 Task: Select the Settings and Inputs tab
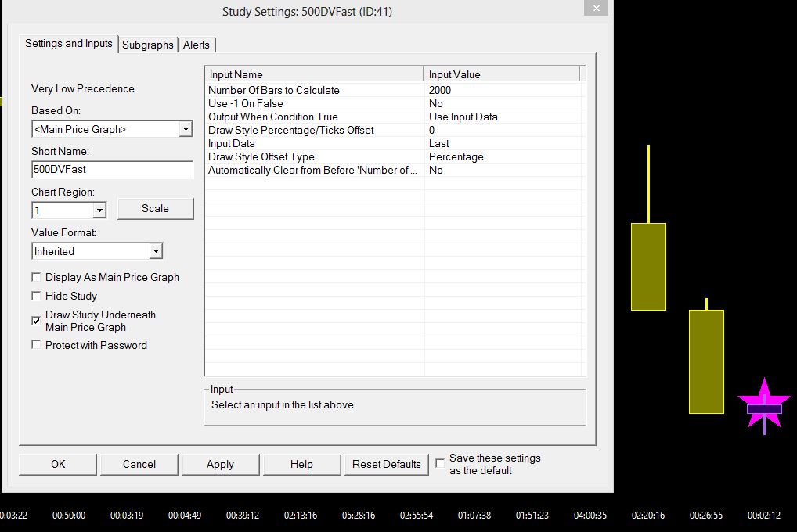point(69,44)
